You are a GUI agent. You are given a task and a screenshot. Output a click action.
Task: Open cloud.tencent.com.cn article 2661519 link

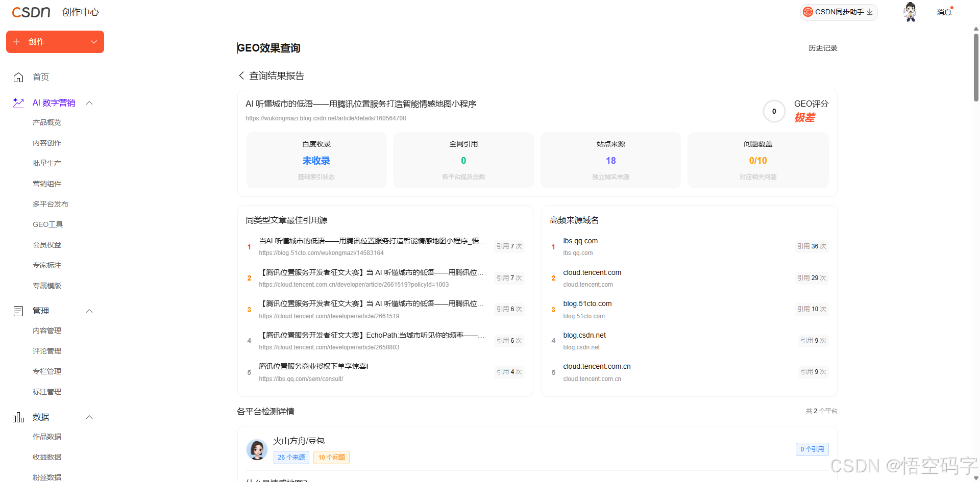[354, 285]
